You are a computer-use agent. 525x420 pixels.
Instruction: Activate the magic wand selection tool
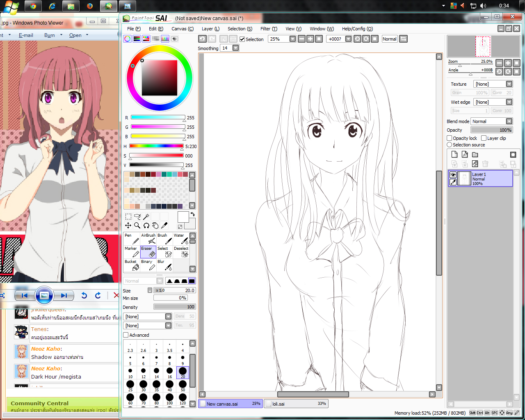146,217
